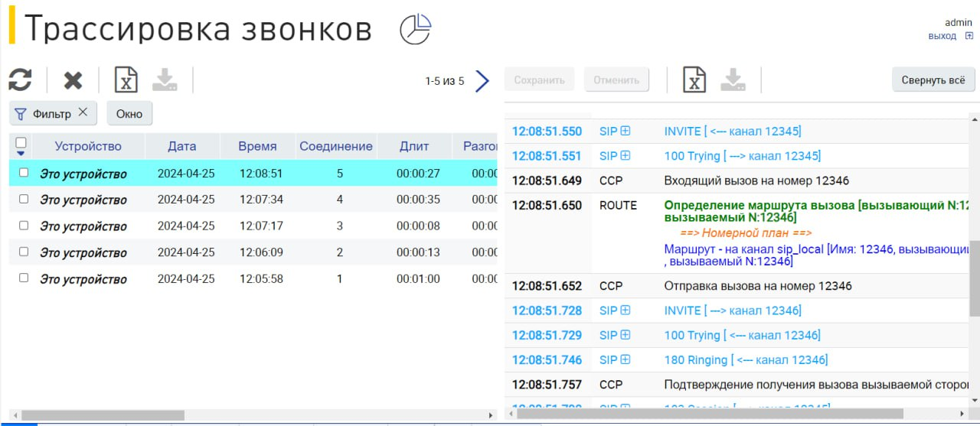Expand SIP details for 180 Ringing 12:08:51.746
The height and width of the screenshot is (426, 980).
(626, 359)
